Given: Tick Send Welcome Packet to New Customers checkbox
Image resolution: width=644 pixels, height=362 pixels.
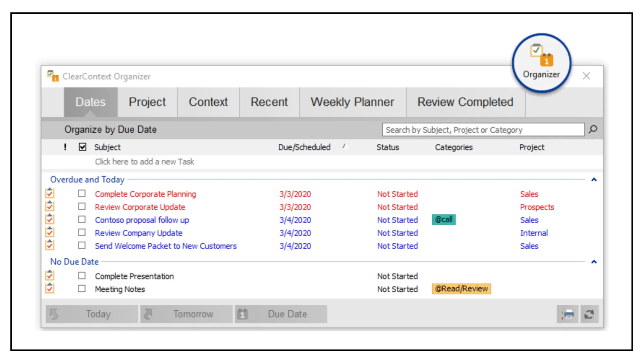Looking at the screenshot, I should (x=82, y=245).
